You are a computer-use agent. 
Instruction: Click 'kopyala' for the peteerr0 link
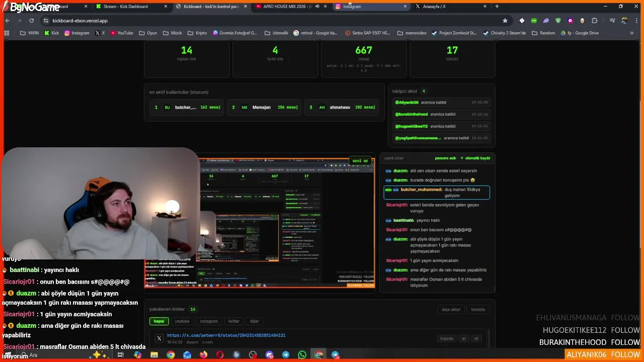[x=447, y=338]
